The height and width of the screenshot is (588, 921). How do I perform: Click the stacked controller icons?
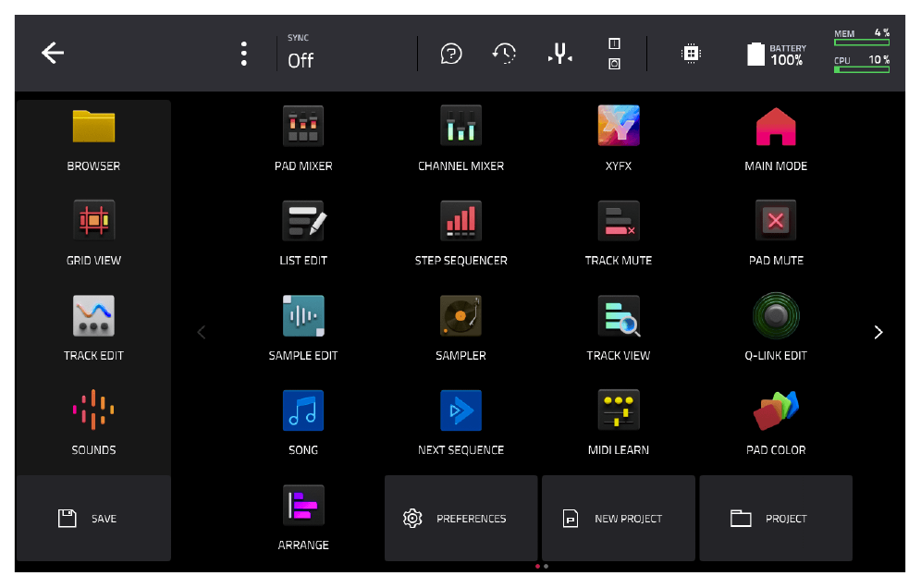coord(614,54)
